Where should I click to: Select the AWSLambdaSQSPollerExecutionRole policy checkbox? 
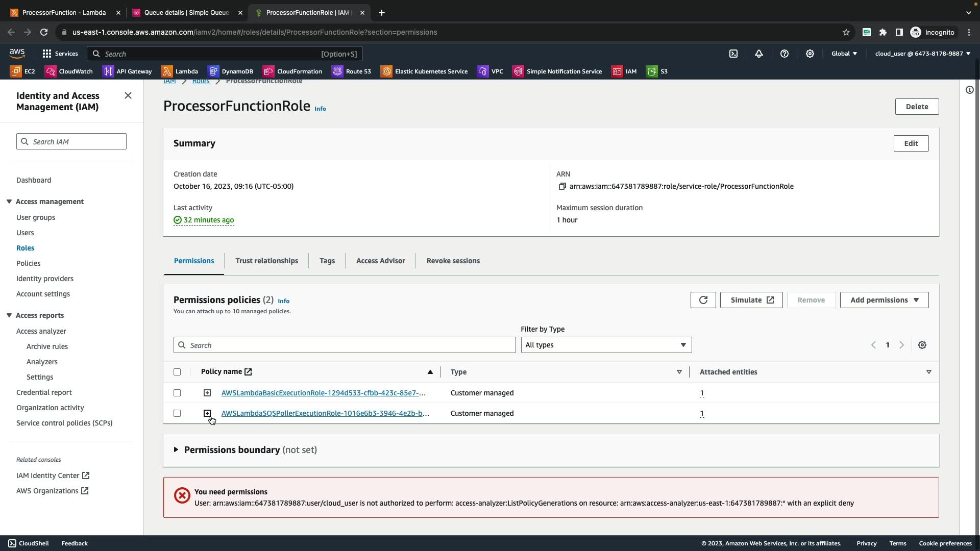pos(177,413)
